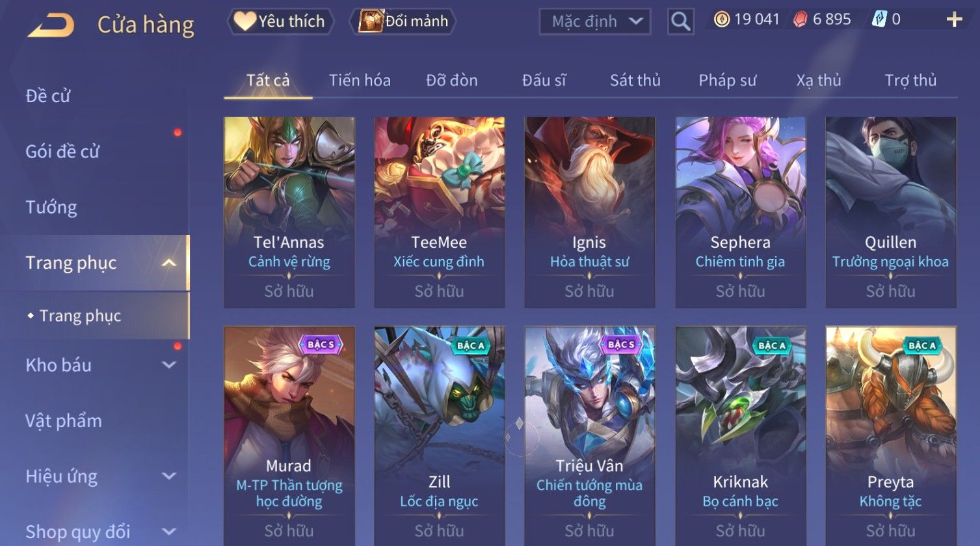Select the Pháp sư tab
This screenshot has height=546, width=980.
click(x=727, y=80)
